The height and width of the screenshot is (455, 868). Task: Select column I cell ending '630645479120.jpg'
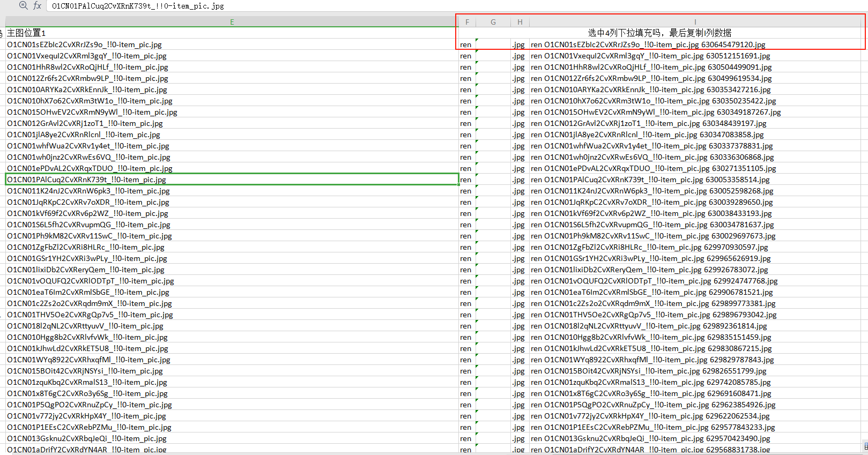(x=695, y=44)
